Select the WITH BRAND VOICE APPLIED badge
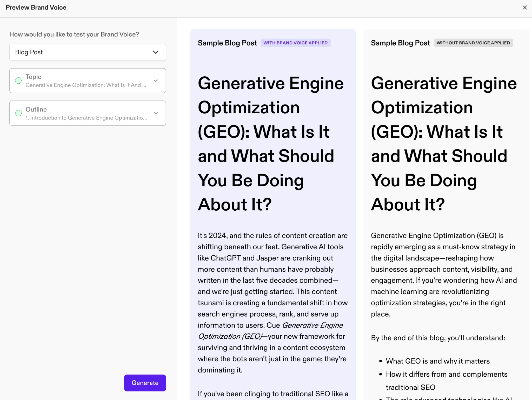 pos(295,43)
